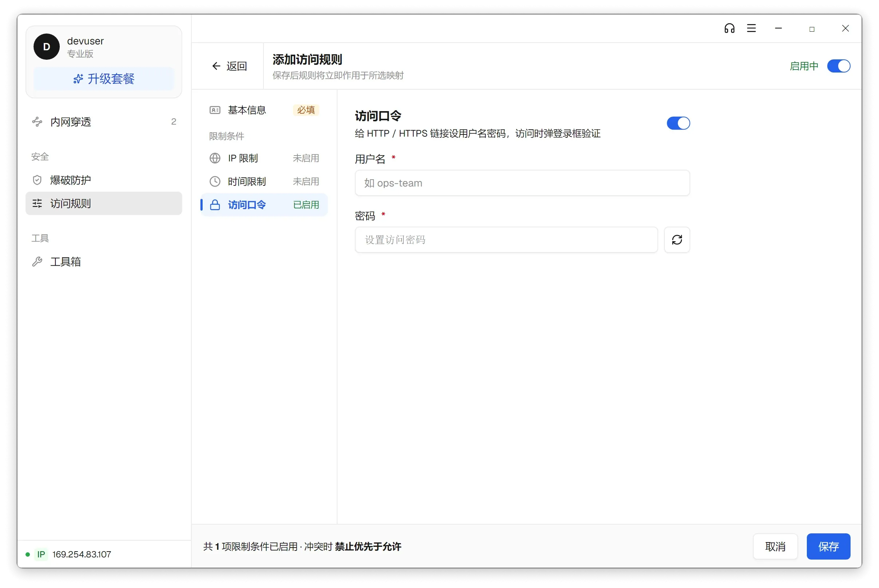
Task: Click the devuser avatar circle
Action: (x=47, y=47)
